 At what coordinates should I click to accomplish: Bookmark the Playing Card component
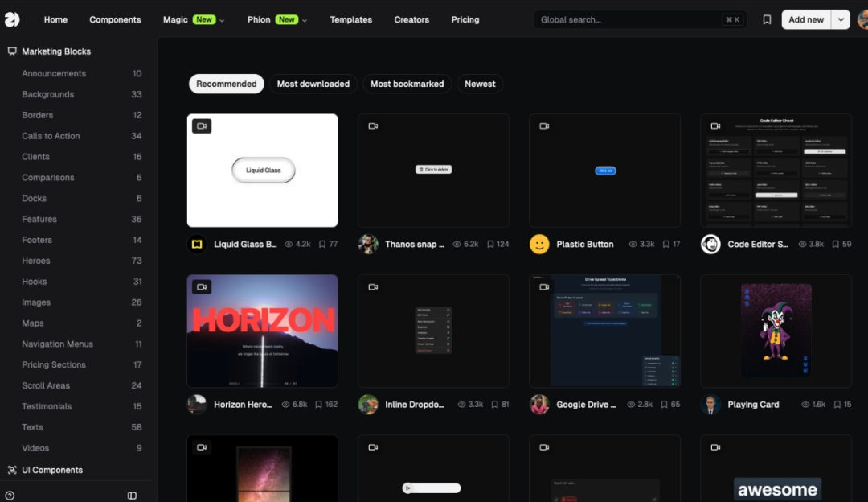click(837, 405)
